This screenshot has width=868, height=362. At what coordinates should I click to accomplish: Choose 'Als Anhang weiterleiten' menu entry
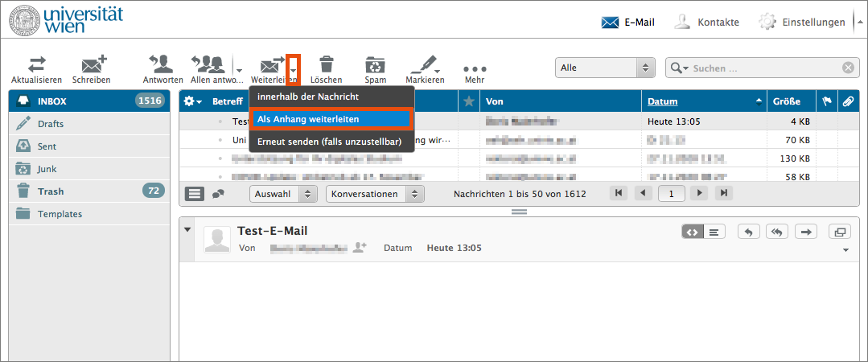pos(331,119)
